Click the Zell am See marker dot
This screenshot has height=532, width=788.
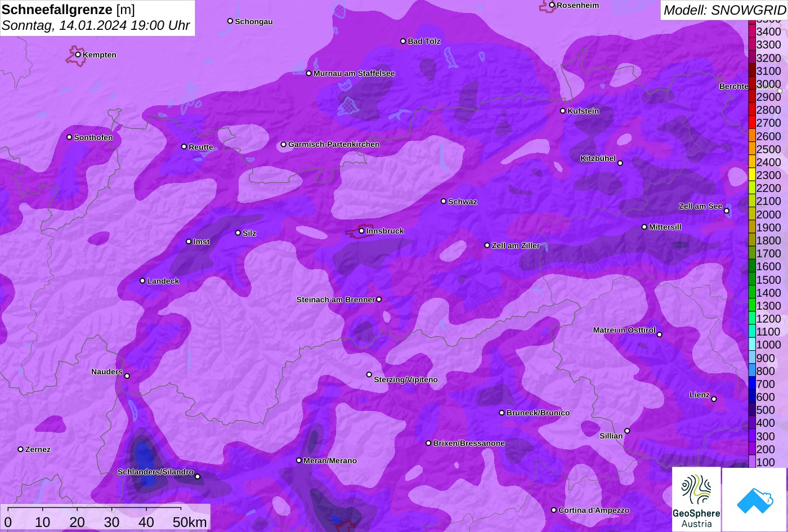point(727,211)
